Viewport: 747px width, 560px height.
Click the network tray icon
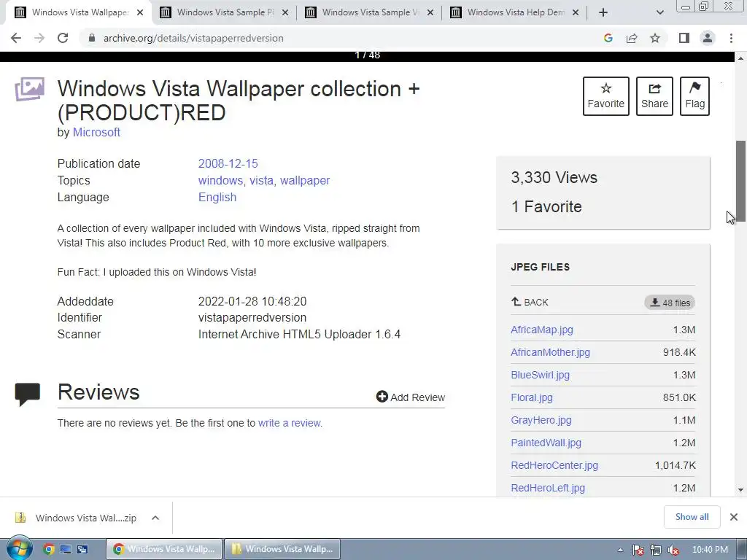(x=656, y=550)
